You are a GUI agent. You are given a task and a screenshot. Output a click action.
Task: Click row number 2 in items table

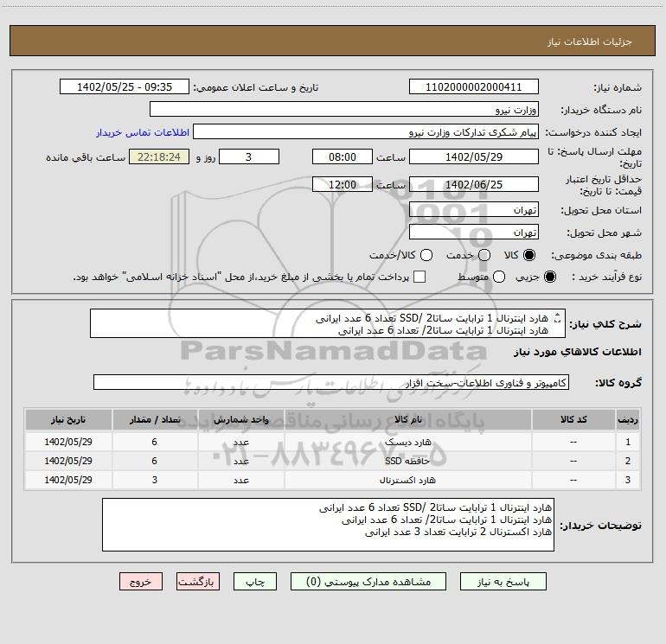click(628, 461)
